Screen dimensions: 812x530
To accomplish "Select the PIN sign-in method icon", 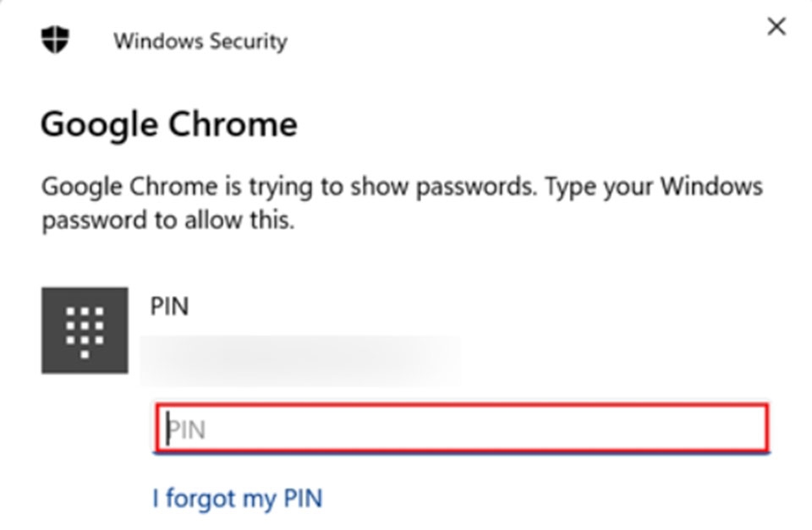I will pyautogui.click(x=83, y=328).
